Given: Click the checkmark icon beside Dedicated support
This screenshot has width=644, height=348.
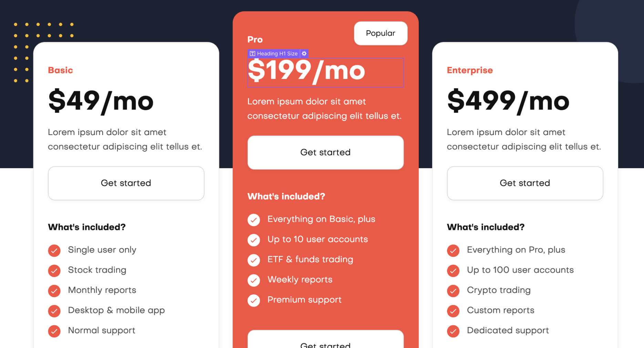Looking at the screenshot, I should click(453, 331).
